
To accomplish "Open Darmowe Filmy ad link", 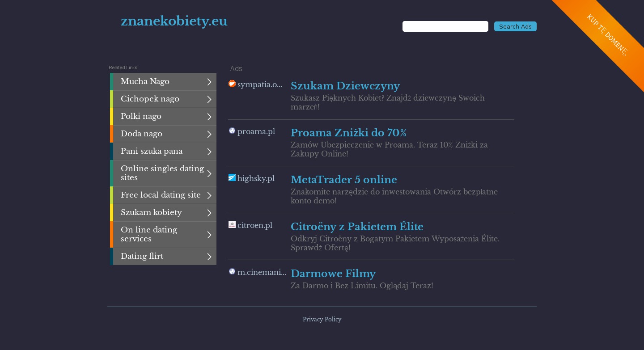I will click(x=333, y=274).
